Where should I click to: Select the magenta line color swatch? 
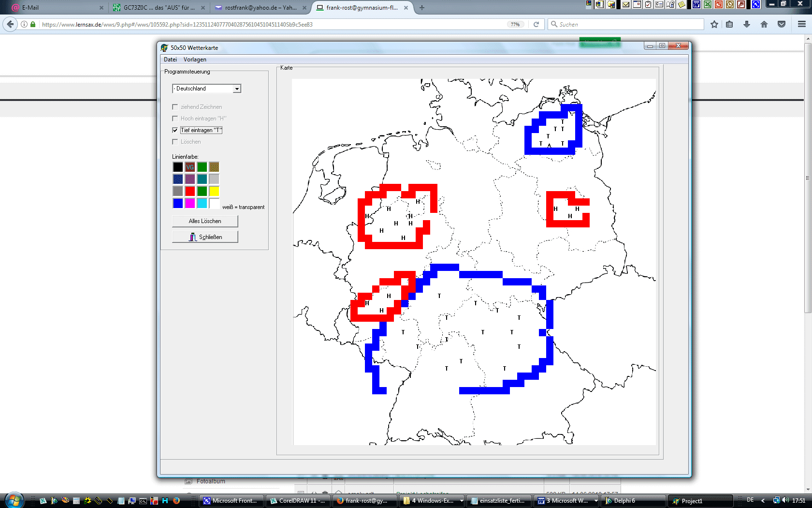(x=190, y=203)
